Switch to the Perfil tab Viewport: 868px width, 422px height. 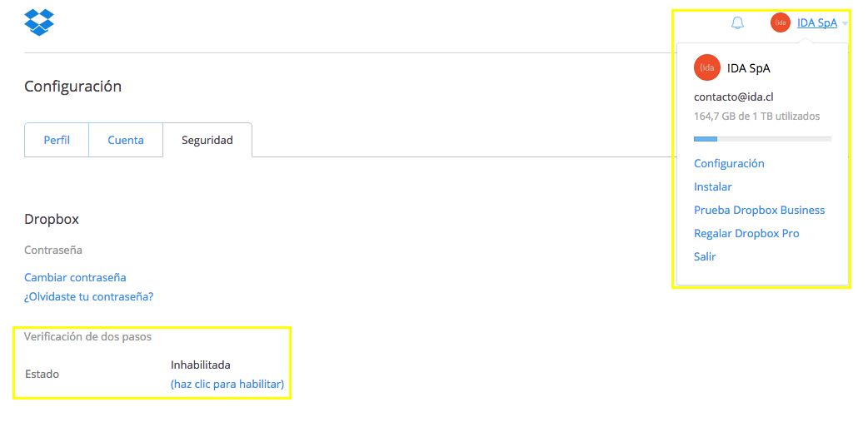point(57,140)
